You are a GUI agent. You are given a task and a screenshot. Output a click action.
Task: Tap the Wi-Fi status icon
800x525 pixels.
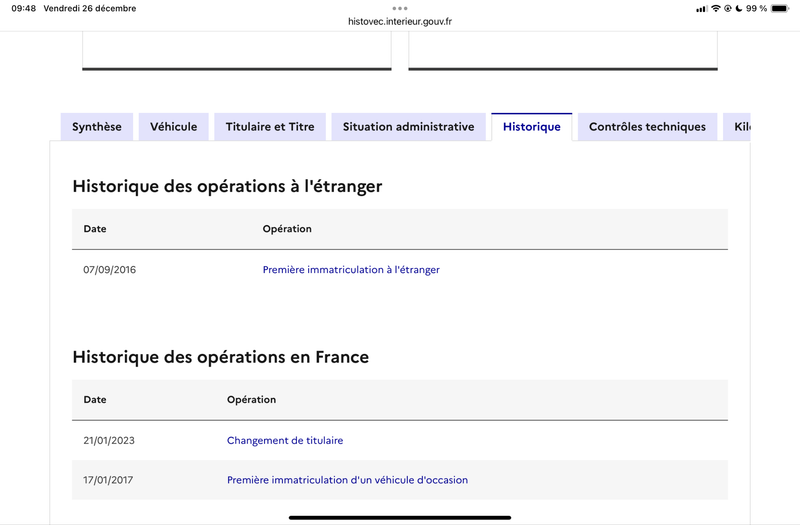716,8
